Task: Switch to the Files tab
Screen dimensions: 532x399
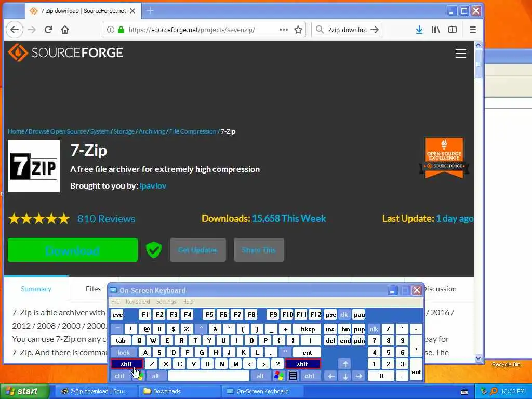Action: click(93, 289)
